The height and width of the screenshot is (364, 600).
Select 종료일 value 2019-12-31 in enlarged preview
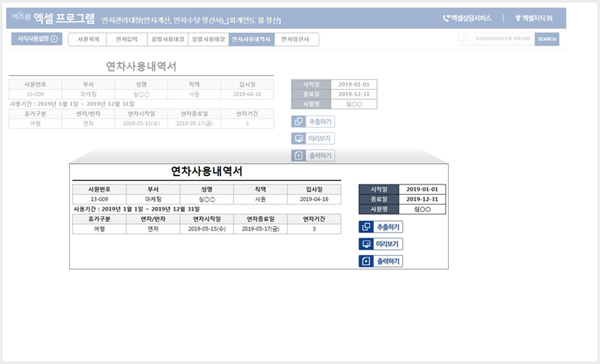(422, 199)
